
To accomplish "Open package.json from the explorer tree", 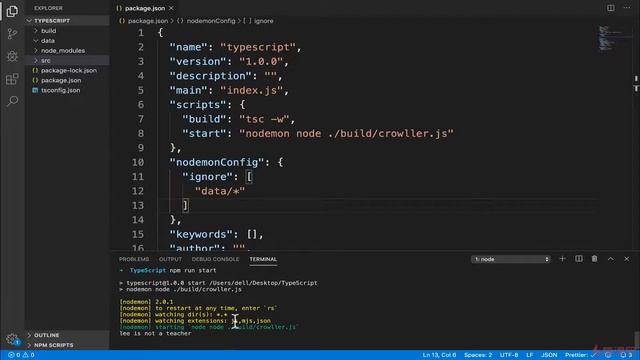I will [67, 80].
